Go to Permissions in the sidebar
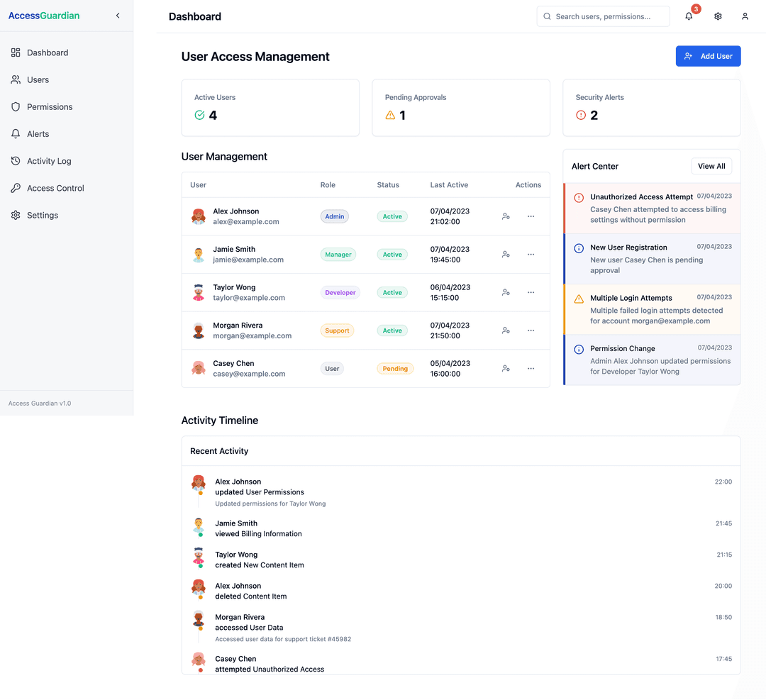766x700 pixels. click(50, 107)
